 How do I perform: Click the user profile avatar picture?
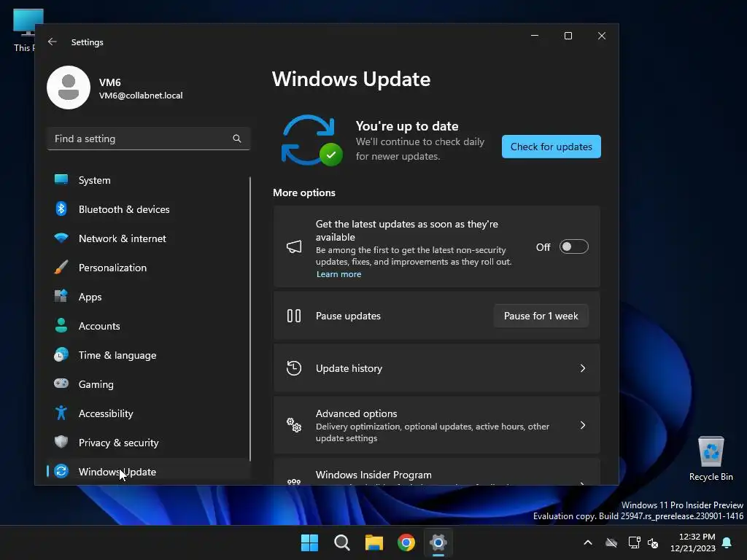(69, 87)
